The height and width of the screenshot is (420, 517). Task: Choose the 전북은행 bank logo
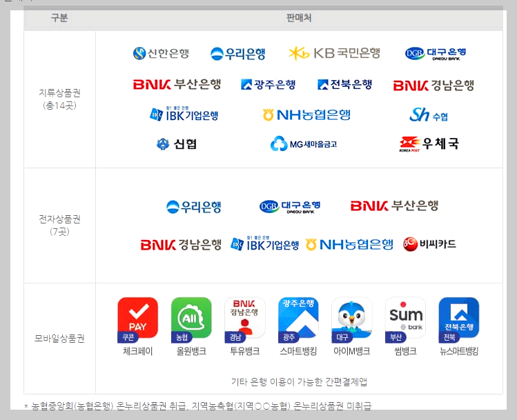(x=344, y=84)
